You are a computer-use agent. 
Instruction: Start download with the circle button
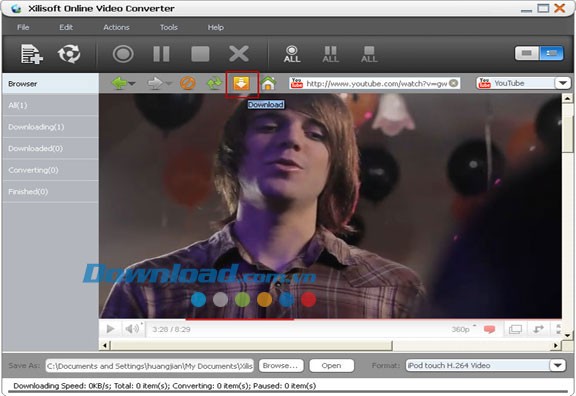(123, 54)
